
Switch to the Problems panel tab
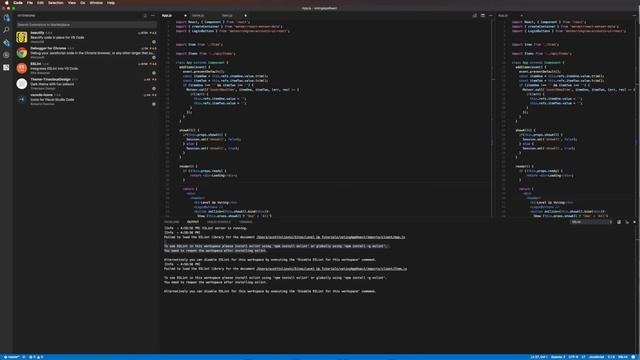(x=172, y=222)
